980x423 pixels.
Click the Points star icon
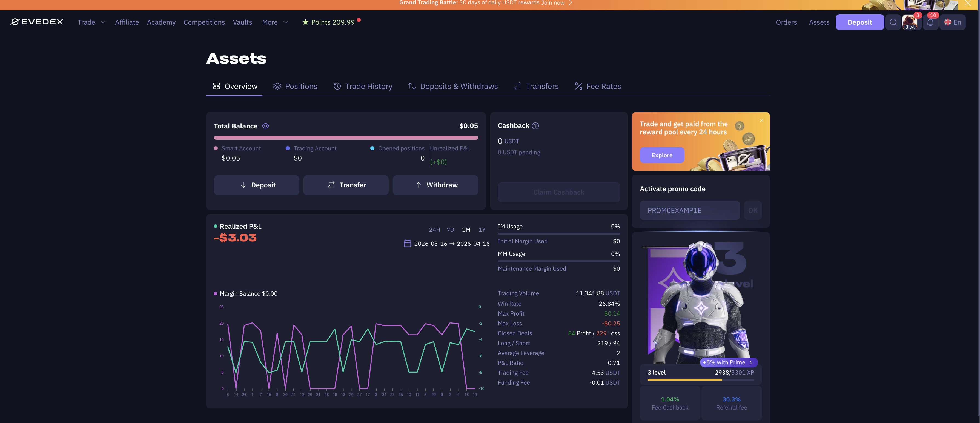305,22
